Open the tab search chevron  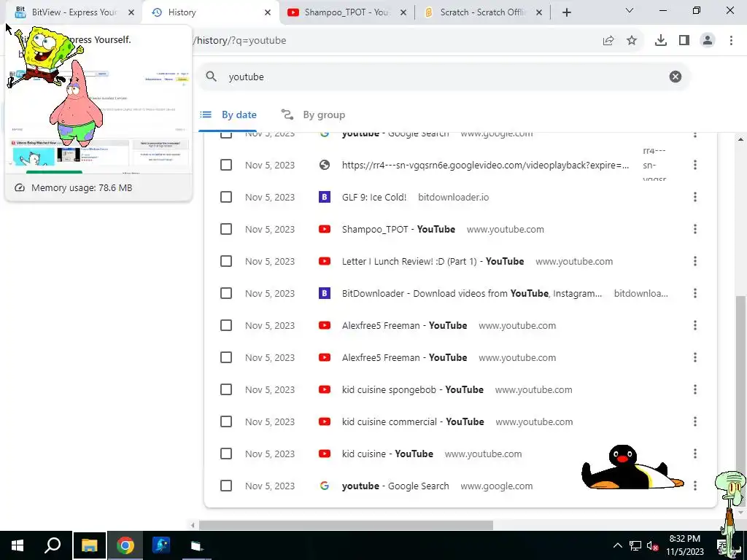point(630,10)
